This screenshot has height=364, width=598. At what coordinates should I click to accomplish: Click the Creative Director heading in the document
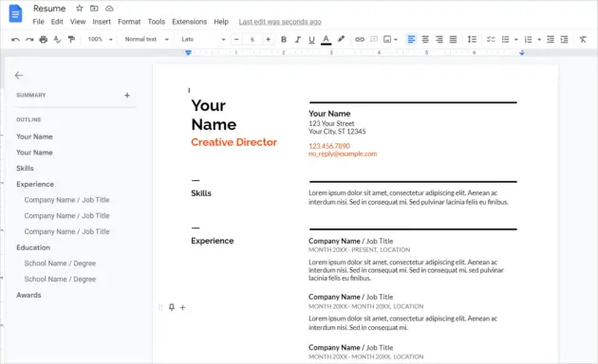tap(234, 142)
